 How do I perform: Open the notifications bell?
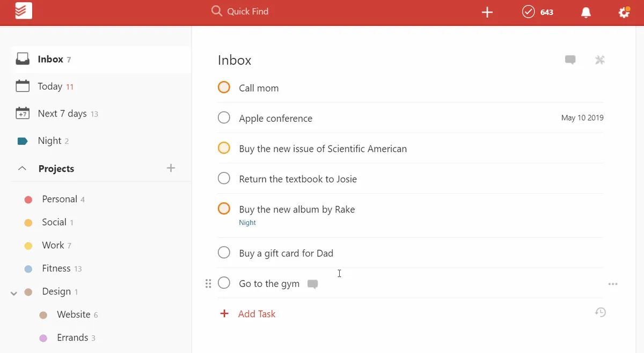coord(586,12)
